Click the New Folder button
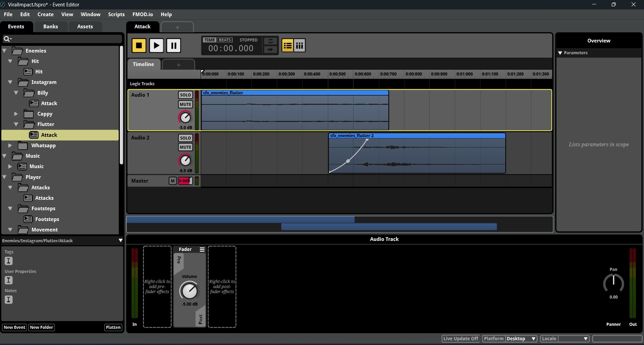Image resolution: width=644 pixels, height=345 pixels. pyautogui.click(x=41, y=327)
